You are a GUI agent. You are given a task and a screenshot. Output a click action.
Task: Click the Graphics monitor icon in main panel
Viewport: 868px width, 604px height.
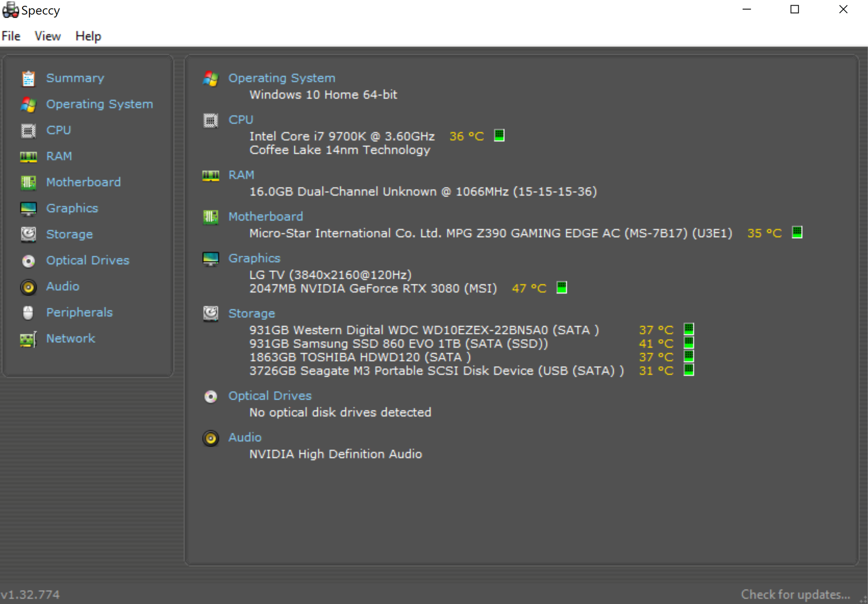211,259
